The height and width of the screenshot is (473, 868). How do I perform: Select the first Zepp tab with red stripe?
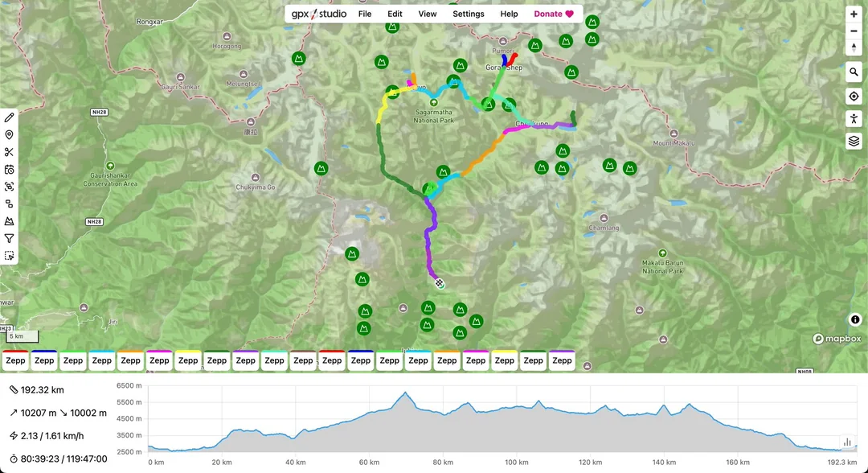coord(15,360)
